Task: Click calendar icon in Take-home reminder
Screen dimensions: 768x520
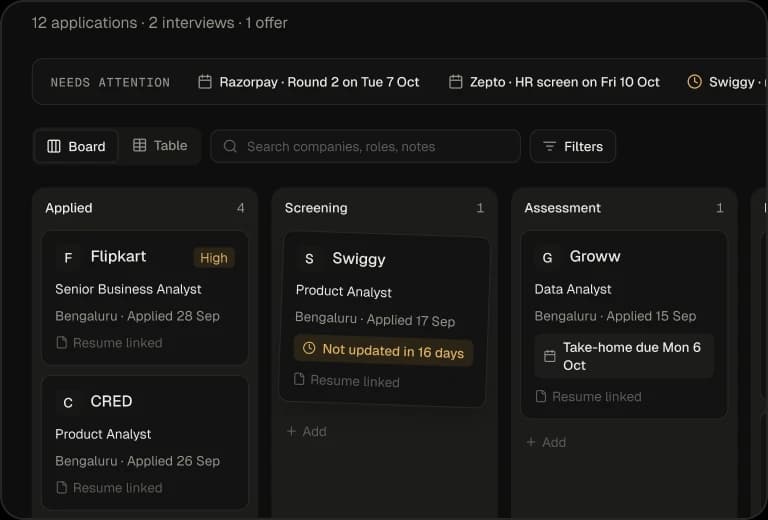Action: point(550,356)
